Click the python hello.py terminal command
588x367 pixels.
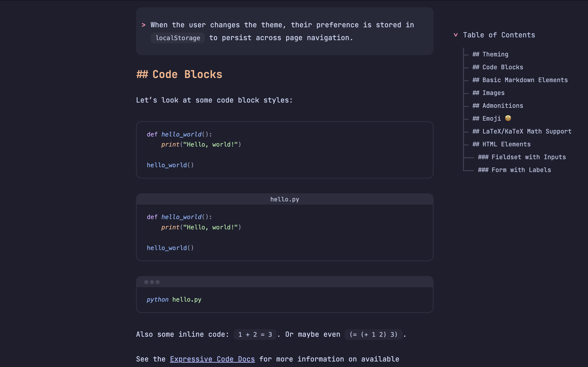click(174, 300)
